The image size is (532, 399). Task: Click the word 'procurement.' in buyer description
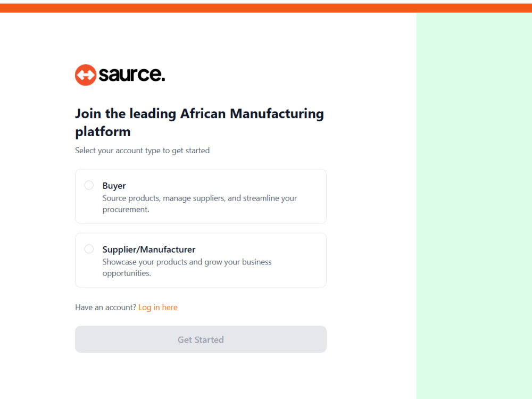click(126, 210)
